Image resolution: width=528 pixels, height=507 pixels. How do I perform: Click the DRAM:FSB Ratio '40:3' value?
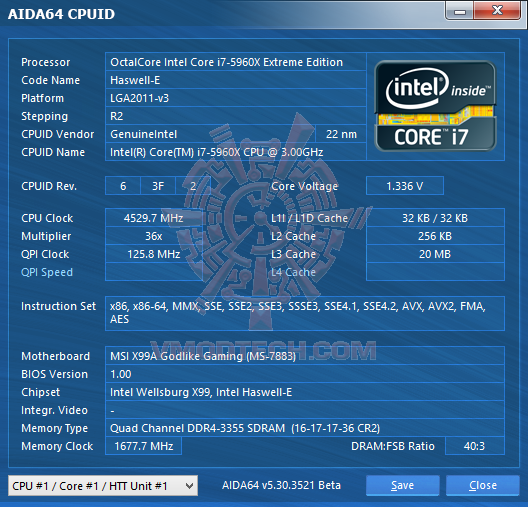(474, 446)
